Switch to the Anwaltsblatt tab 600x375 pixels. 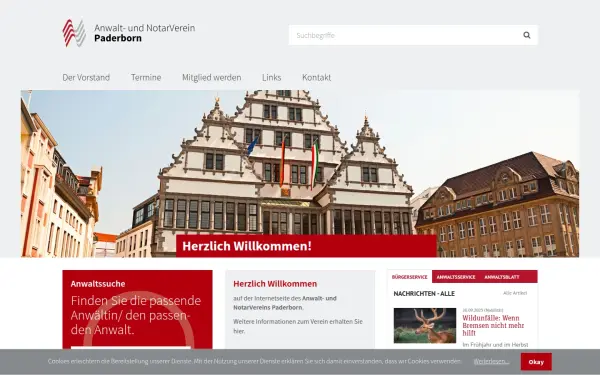point(502,277)
